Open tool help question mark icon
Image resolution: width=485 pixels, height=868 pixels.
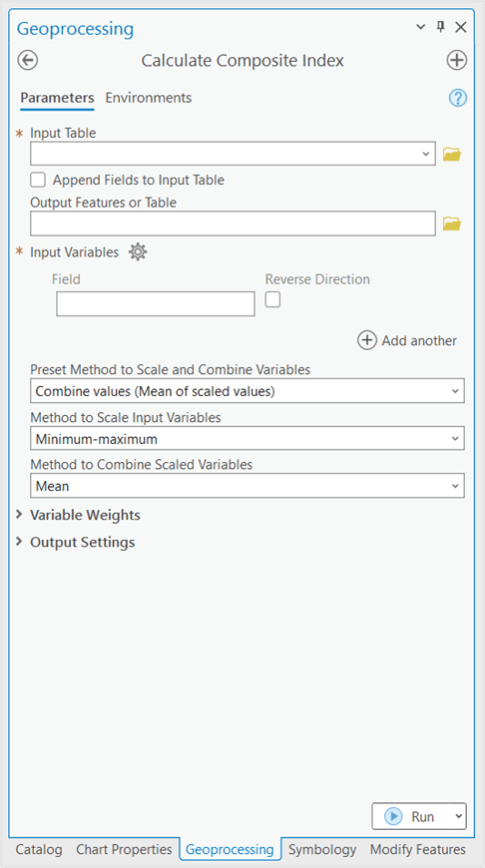458,98
